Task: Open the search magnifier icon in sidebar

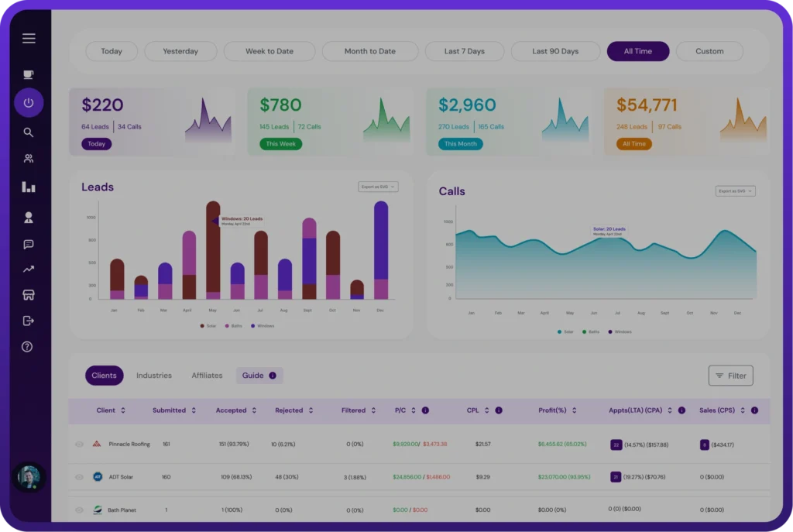Action: (29, 132)
